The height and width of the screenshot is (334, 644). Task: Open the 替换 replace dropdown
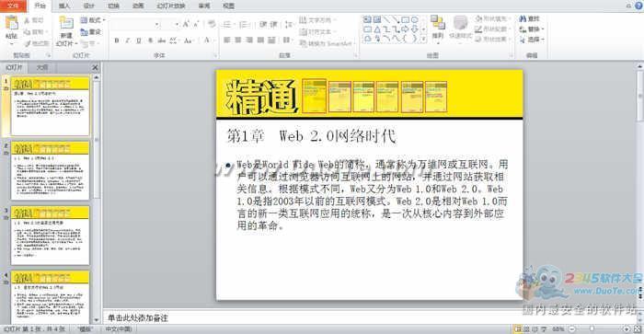coord(531,29)
